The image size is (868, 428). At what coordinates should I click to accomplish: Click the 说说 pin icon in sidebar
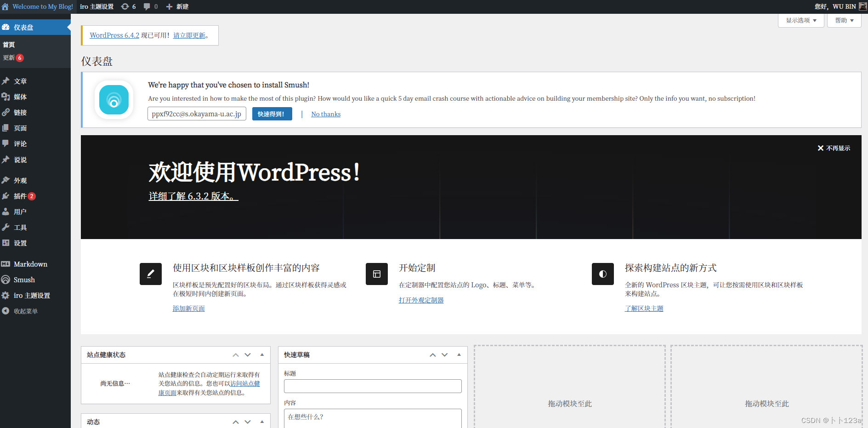pos(6,160)
